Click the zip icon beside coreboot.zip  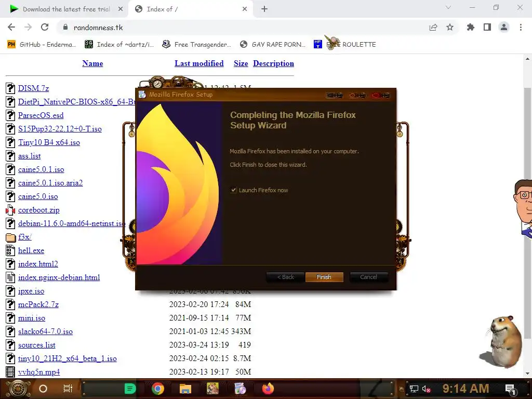tap(10, 210)
